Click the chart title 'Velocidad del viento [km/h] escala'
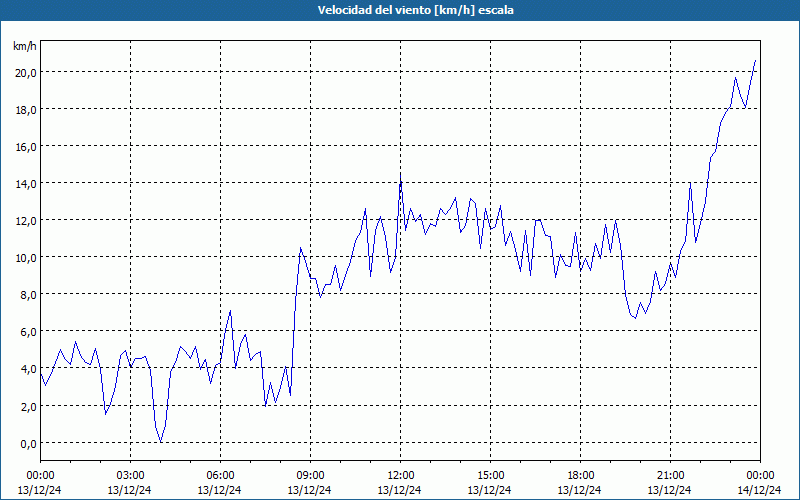The image size is (800, 500). (x=415, y=10)
